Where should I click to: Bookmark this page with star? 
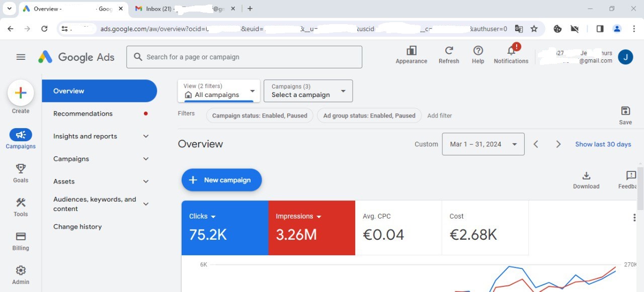[534, 29]
